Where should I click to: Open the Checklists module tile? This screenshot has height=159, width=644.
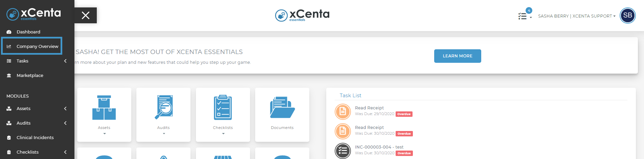(x=223, y=115)
